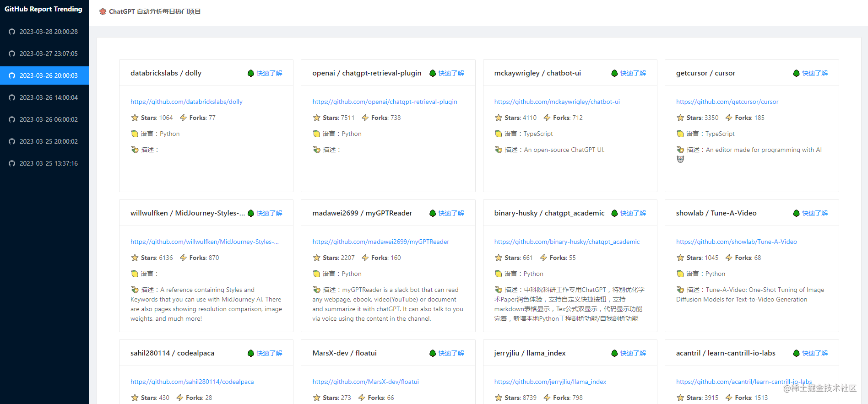The height and width of the screenshot is (404, 868).
Task: Open the github.com/openai/chatgpt-retrieval-plugin link
Action: [385, 102]
